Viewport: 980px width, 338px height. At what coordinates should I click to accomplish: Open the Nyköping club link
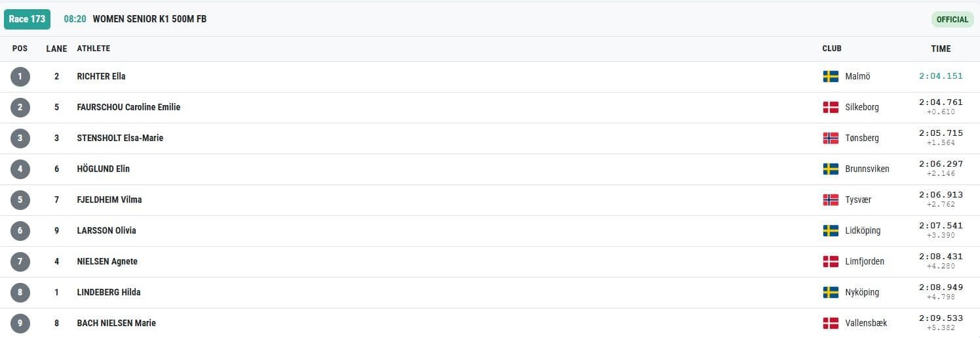(x=862, y=292)
